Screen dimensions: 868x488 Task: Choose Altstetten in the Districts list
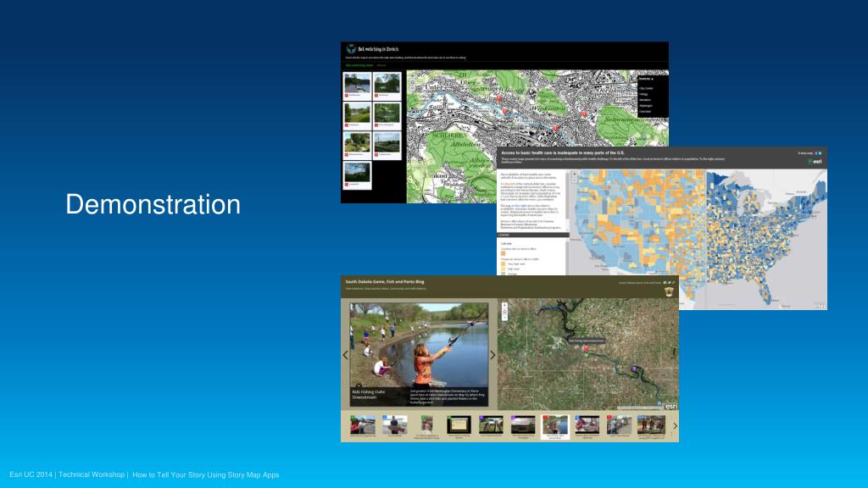point(645,100)
